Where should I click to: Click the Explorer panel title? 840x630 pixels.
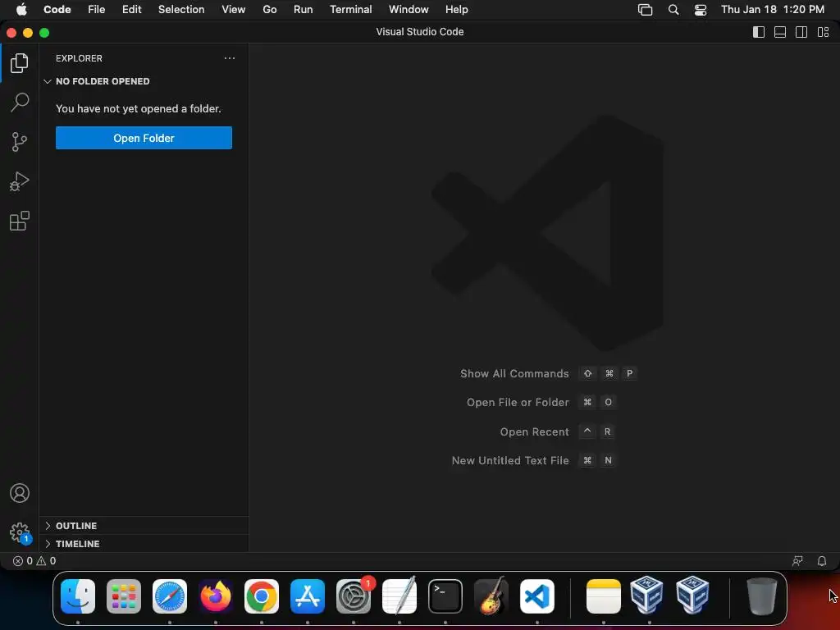pos(79,58)
